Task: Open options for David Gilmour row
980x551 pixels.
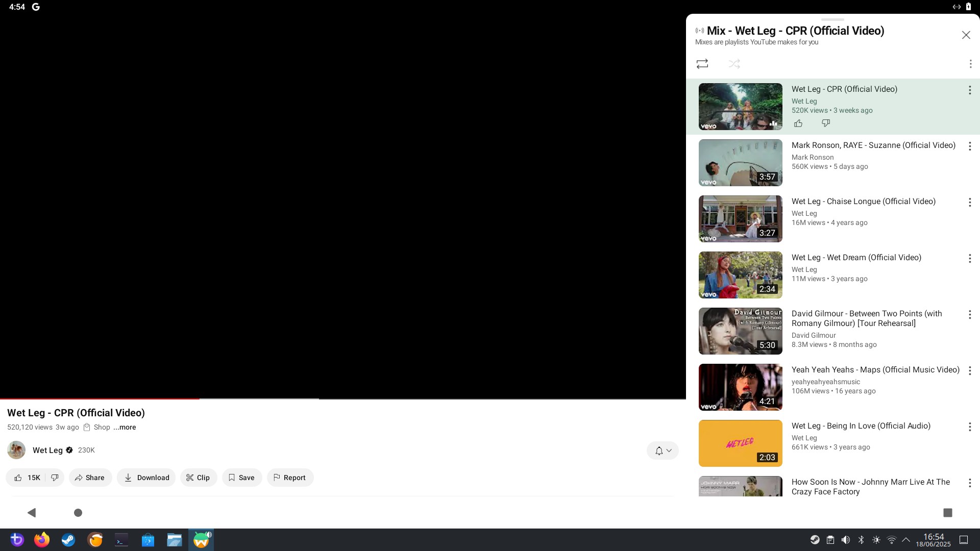Action: (x=970, y=315)
